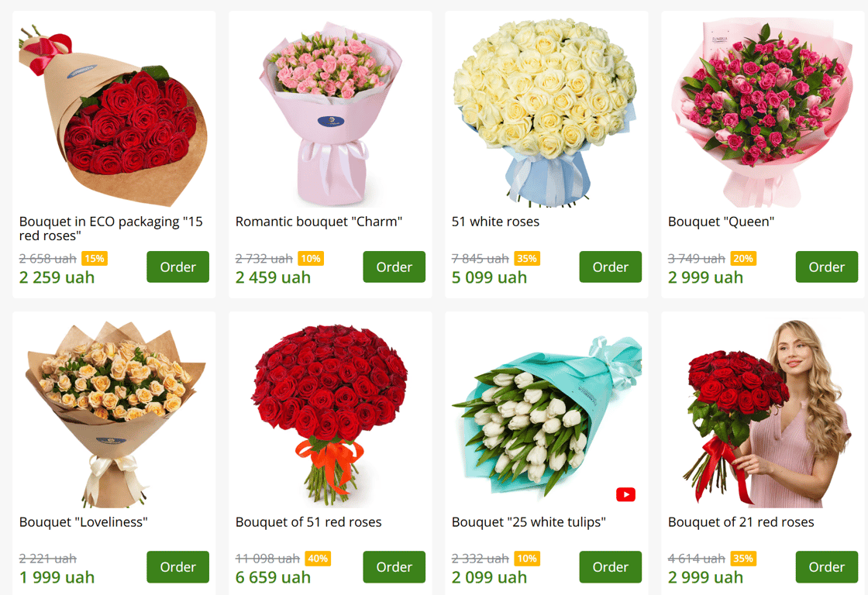Screen dimensions: 868x595
Task: Open the Bouquet of 51 red roses link
Action: point(308,522)
